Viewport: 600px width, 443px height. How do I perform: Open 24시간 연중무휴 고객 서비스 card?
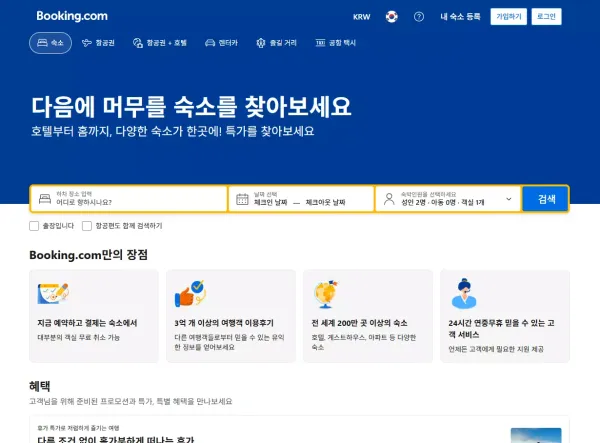505,316
